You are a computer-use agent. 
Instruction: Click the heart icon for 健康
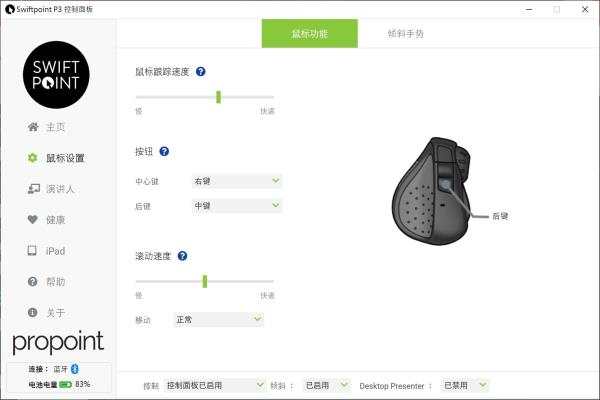coord(33,220)
